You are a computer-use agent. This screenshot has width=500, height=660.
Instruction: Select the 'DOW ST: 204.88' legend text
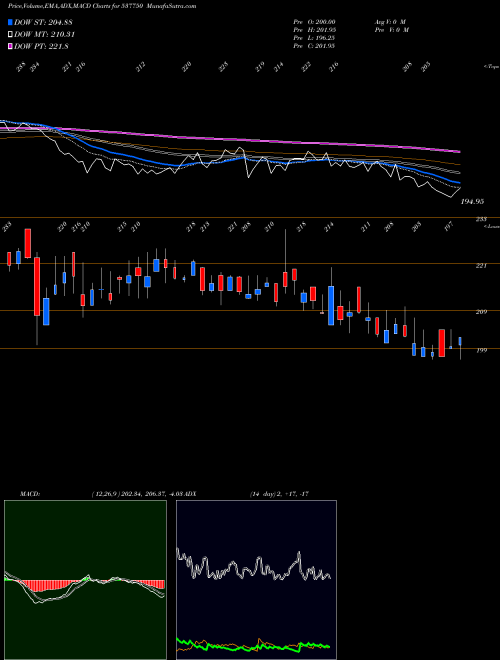click(x=43, y=22)
